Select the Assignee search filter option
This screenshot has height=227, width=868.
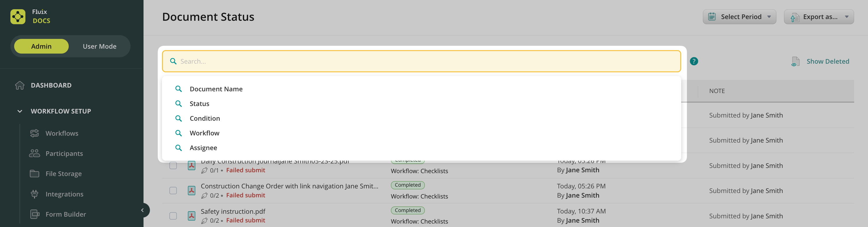coord(203,148)
